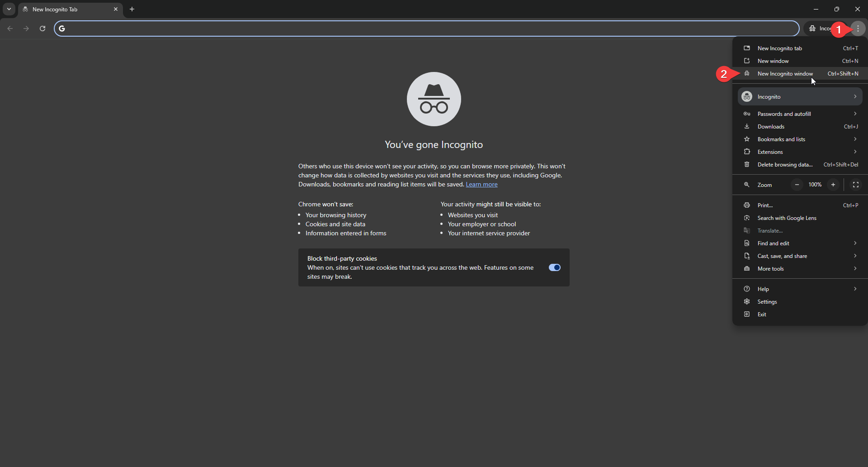Choose Print from the menu
This screenshot has width=868, height=467.
click(800, 205)
